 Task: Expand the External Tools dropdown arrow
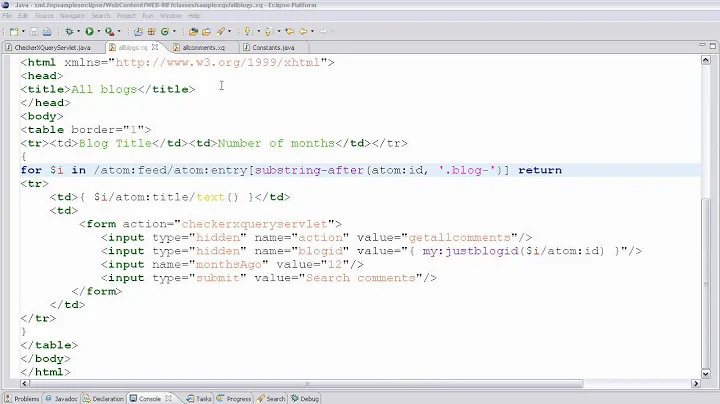pyautogui.click(x=119, y=32)
